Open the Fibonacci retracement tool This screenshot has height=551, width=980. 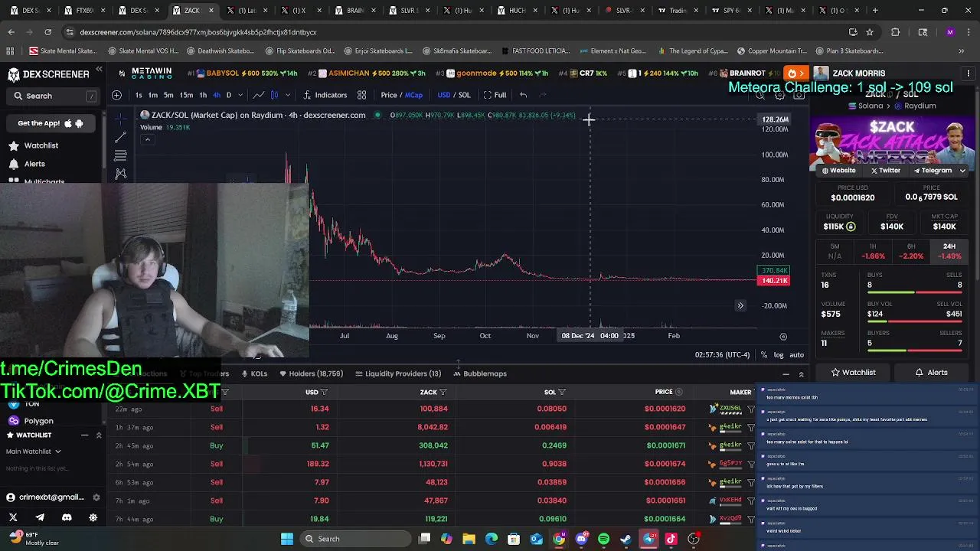(x=120, y=155)
